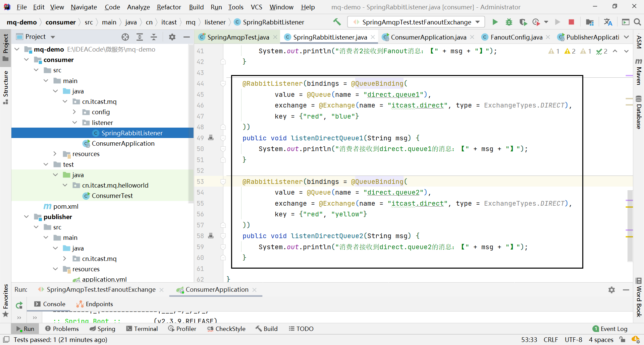Open the TODO tool window

pos(301,329)
